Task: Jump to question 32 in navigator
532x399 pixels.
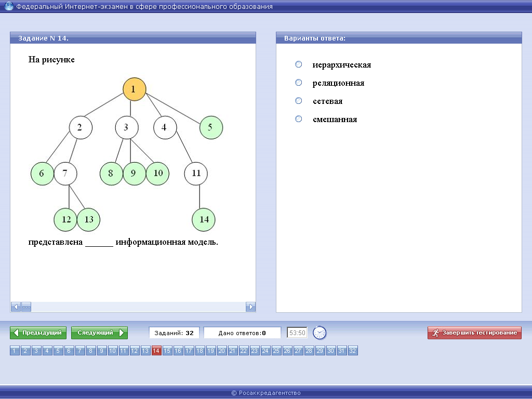Action: click(353, 351)
